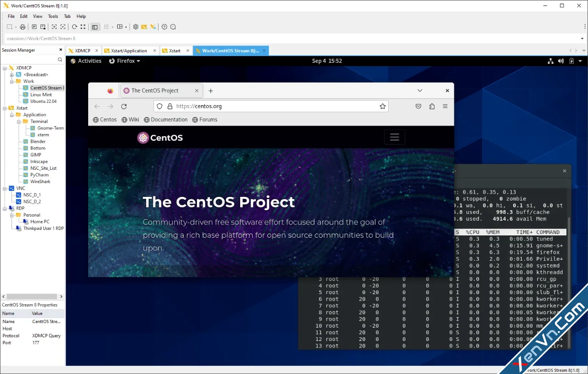Click the CentOS site hamburger navigation button
Image resolution: width=588 pixels, height=374 pixels.
click(x=395, y=137)
